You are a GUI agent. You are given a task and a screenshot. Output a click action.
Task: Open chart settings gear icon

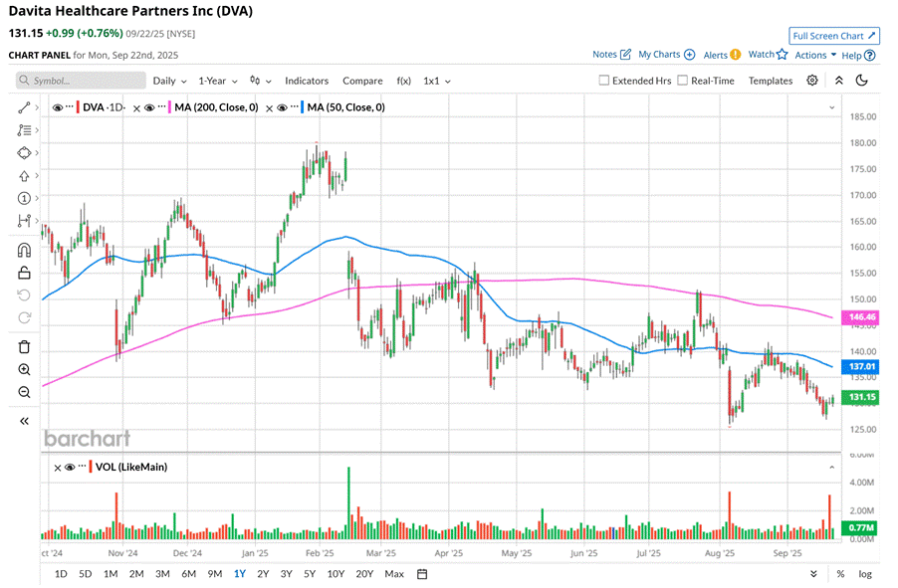point(812,81)
